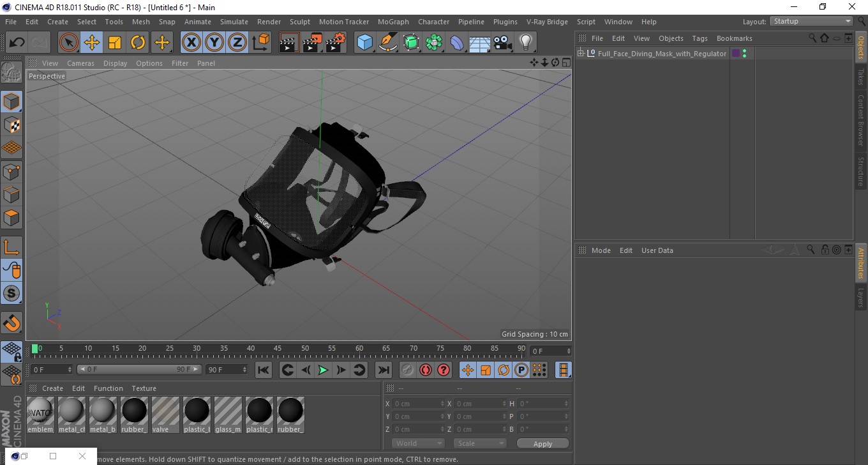The height and width of the screenshot is (465, 868).
Task: Click the Undo arrow icon
Action: (x=17, y=43)
